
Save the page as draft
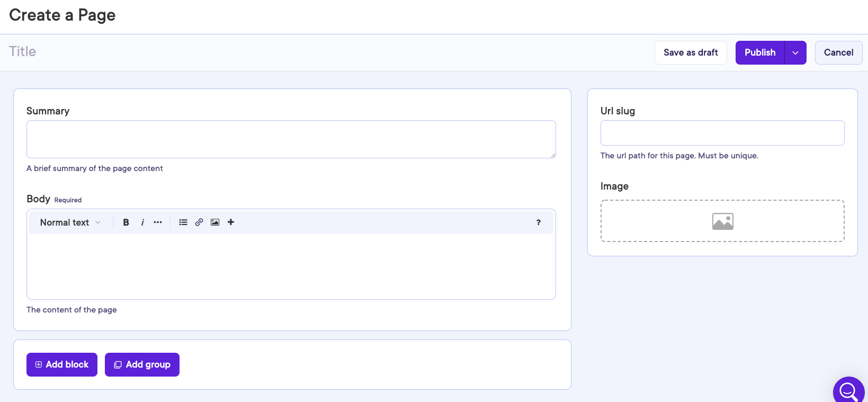(x=691, y=53)
